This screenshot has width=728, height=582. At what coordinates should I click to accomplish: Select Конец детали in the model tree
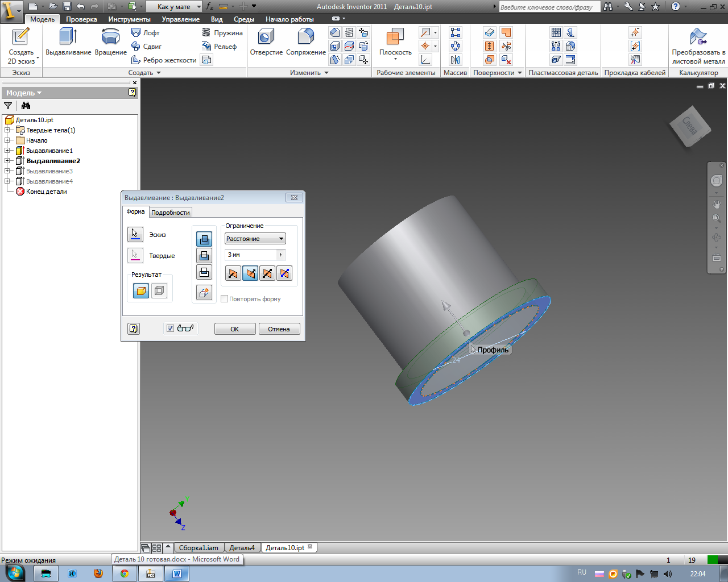click(x=47, y=192)
